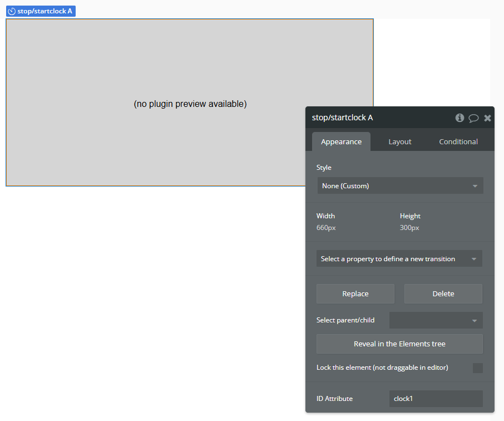Open the Select parent/child dropdown
The height and width of the screenshot is (421, 504).
tap(436, 320)
